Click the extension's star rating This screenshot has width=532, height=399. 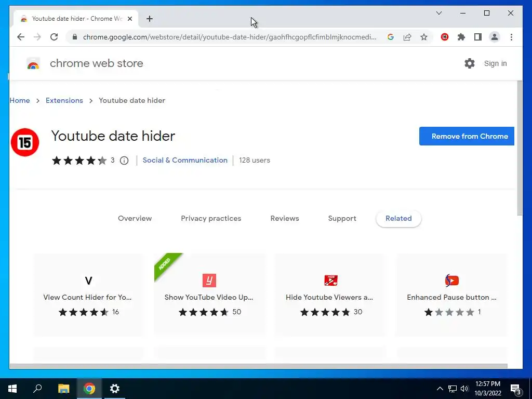pos(79,161)
